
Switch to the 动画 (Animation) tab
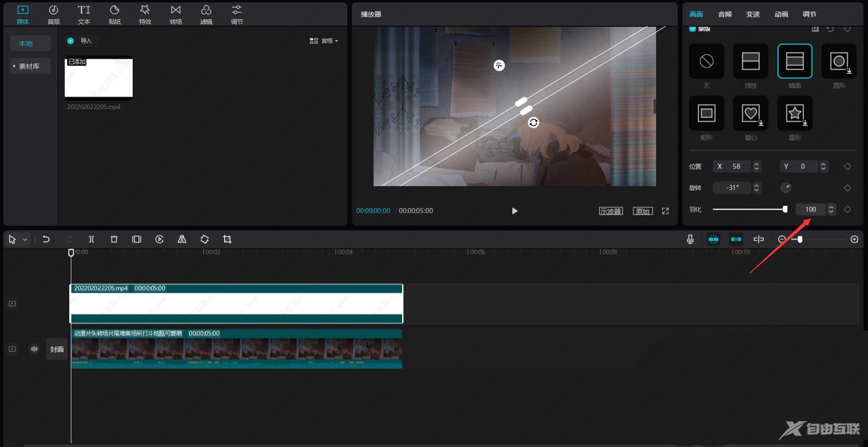[781, 14]
